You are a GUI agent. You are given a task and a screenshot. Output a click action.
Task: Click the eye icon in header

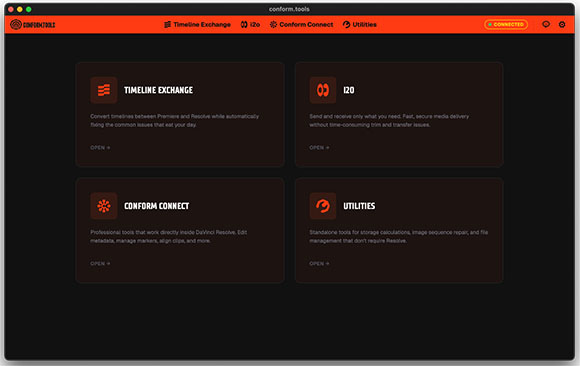tap(546, 24)
